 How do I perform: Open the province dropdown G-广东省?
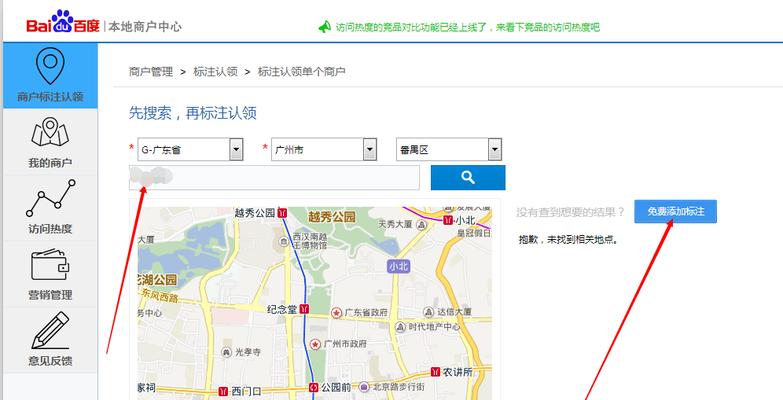coord(190,149)
